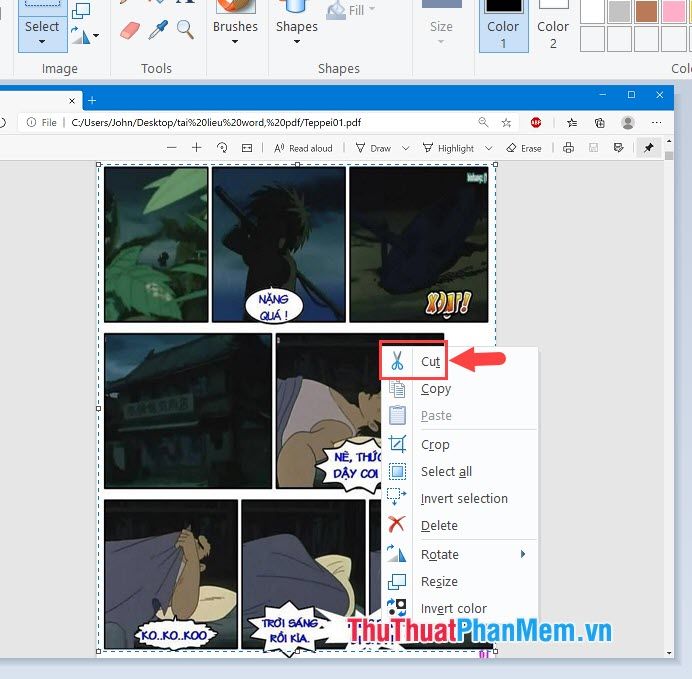This screenshot has width=692, height=679.
Task: Click the browser vertical scrollbar up arrow
Action: [x=669, y=141]
